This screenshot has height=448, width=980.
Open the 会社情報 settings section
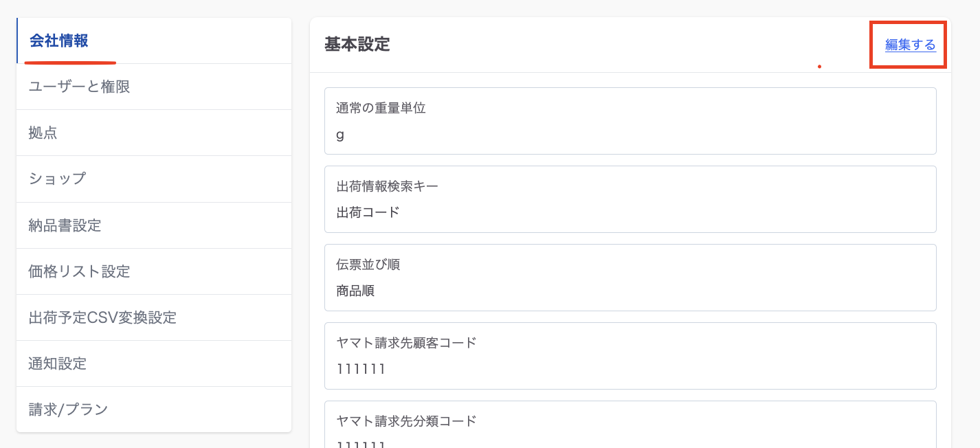(x=59, y=41)
